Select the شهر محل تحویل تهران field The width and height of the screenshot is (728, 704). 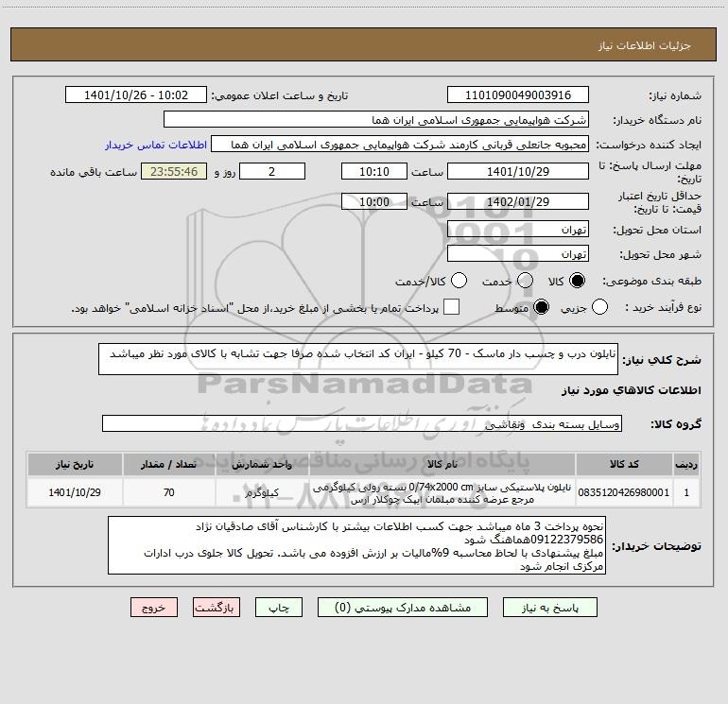coord(518,254)
